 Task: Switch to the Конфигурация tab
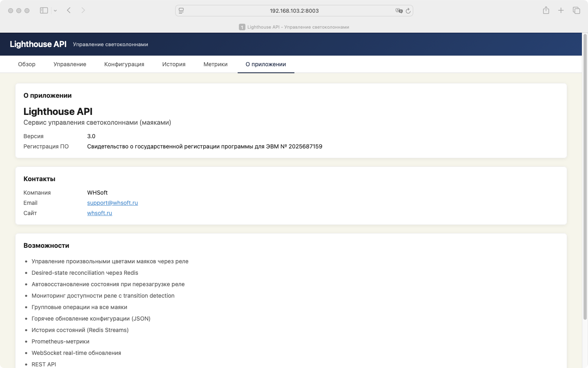pyautogui.click(x=124, y=64)
